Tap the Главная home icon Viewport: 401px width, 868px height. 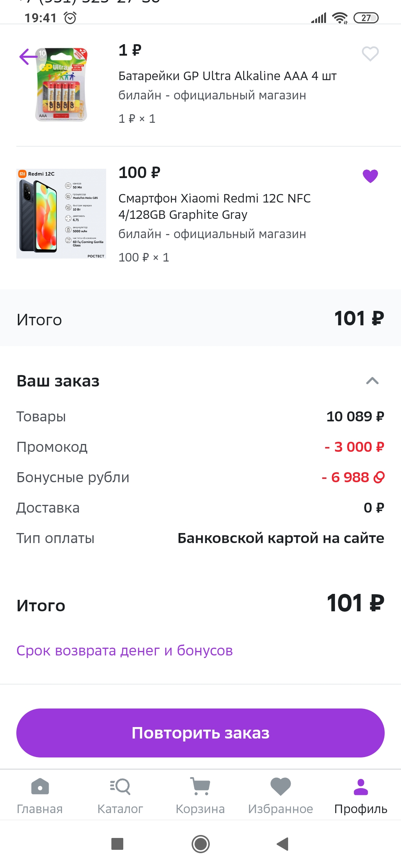(x=40, y=787)
